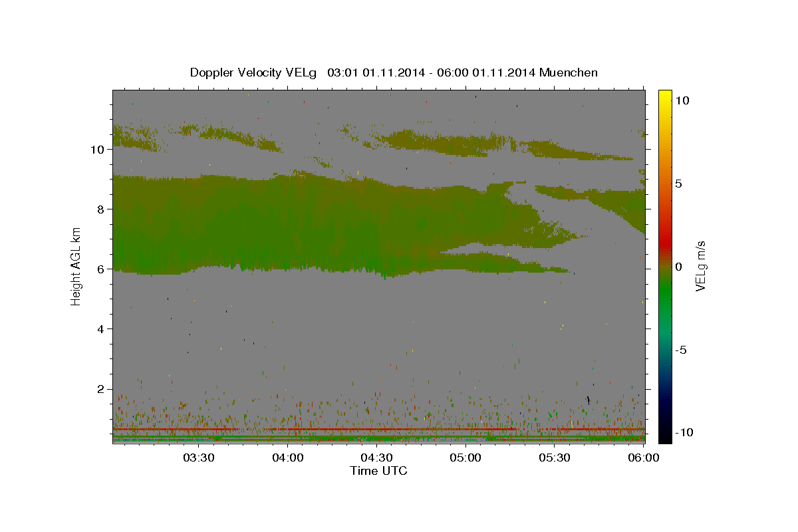Viewport: 798px width, 532px height.
Task: Click the height tick label '6'
Action: pyautogui.click(x=100, y=269)
